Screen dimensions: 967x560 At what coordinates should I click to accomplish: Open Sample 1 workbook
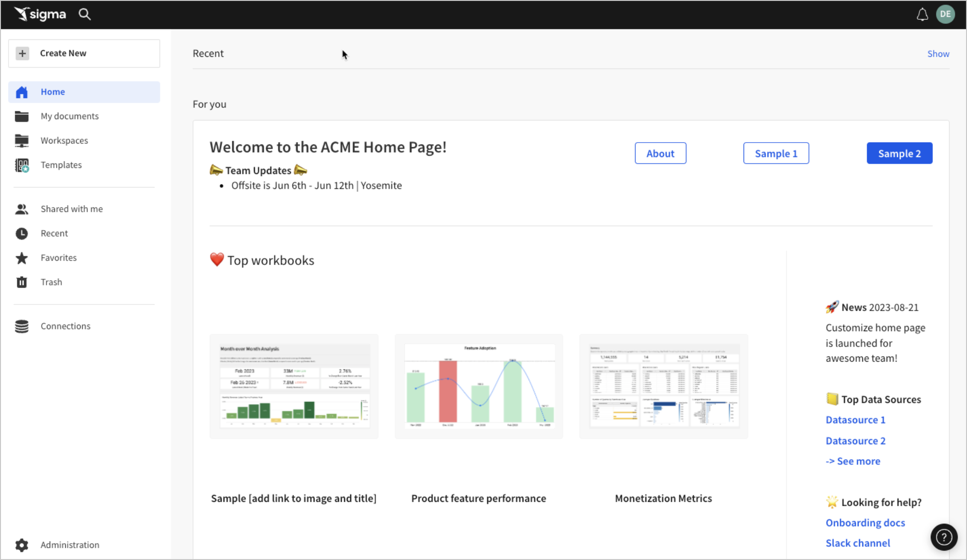[775, 153]
